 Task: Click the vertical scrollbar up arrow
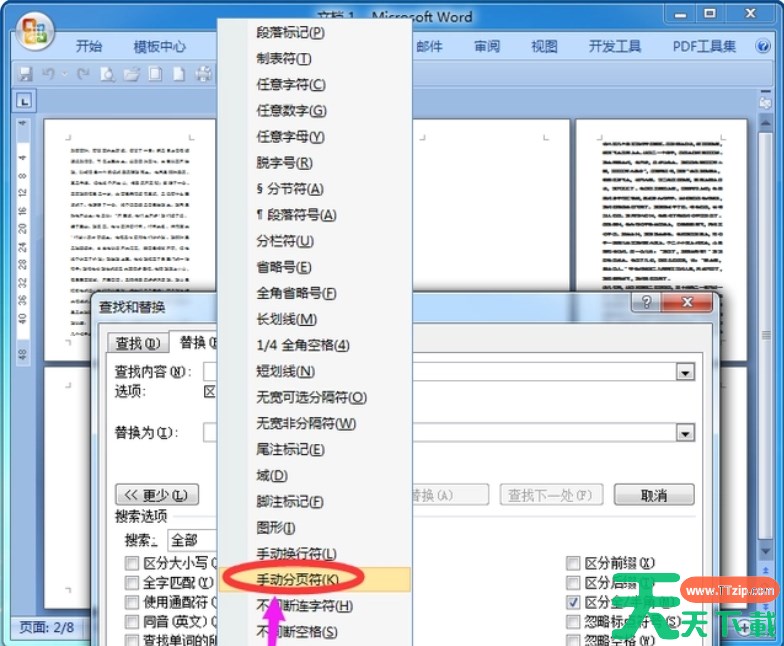[x=765, y=123]
